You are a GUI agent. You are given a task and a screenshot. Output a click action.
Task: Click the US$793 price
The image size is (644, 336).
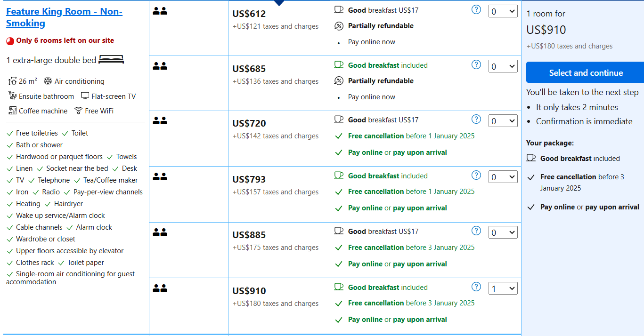(249, 179)
